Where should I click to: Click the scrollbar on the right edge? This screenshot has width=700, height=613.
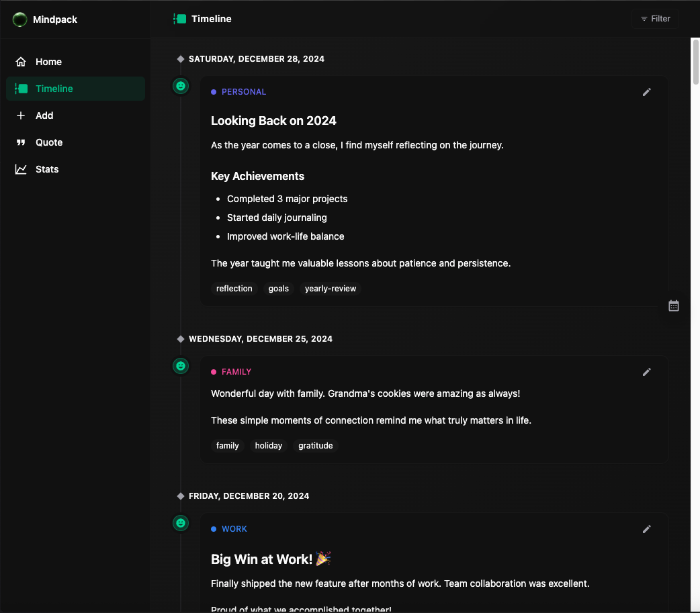click(x=696, y=60)
